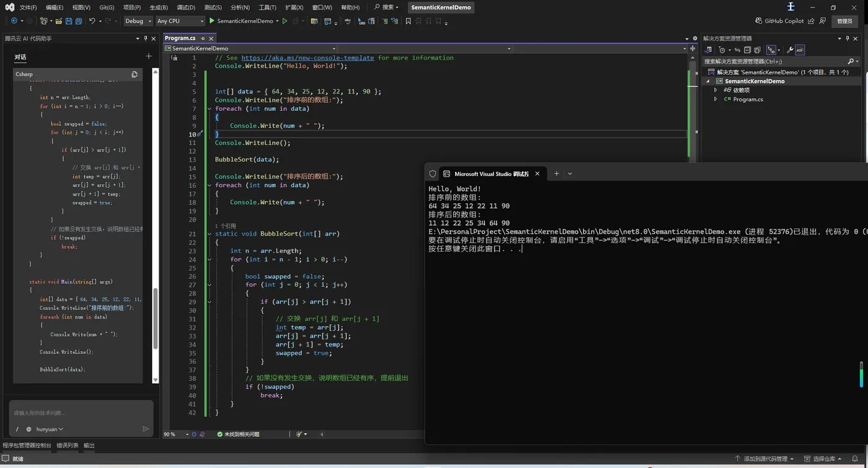The width and height of the screenshot is (868, 468).
Task: Click the bookmark icon in main toolbar
Action: (408, 21)
